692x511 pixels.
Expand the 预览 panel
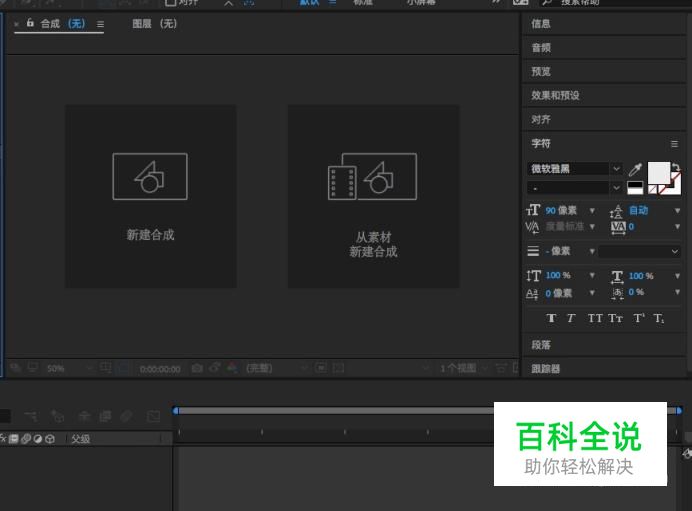point(604,71)
